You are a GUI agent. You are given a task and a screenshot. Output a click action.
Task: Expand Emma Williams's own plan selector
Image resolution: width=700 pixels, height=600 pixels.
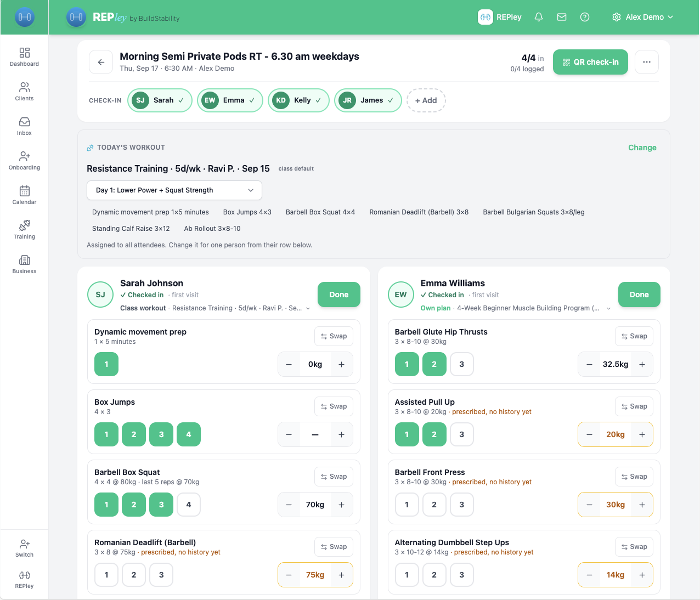click(x=516, y=308)
